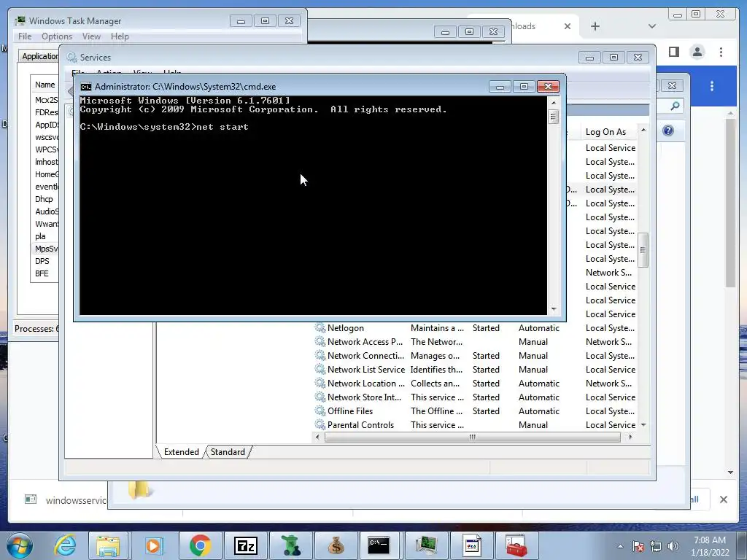Switch to cmd.exe taskbar button
This screenshot has height=560, width=747.
(x=379, y=545)
